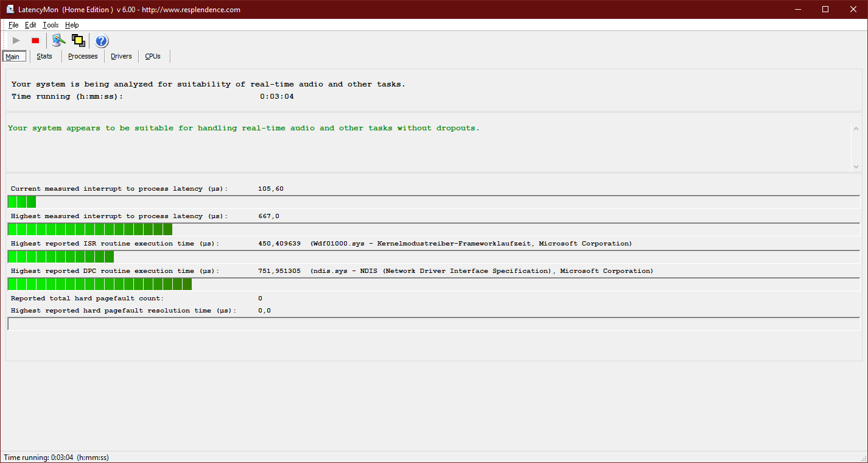The width and height of the screenshot is (868, 463).
Task: Open the File menu
Action: tap(13, 25)
